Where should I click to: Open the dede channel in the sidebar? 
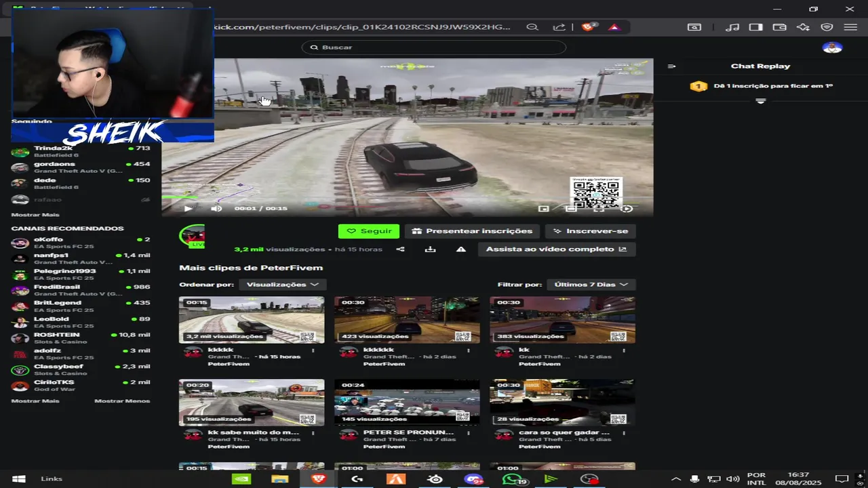(x=81, y=183)
